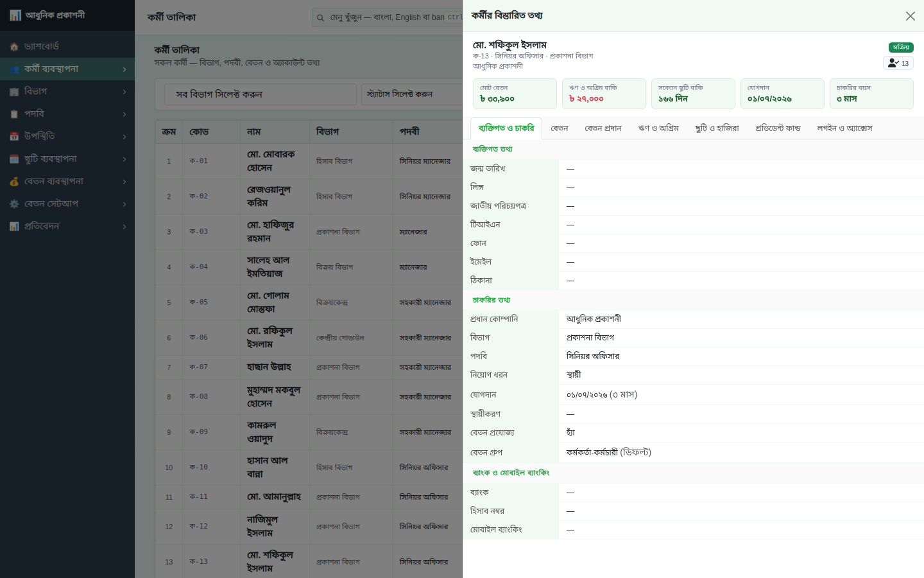Open the ঋণ ও অগ্রিম tab
Image resolution: width=924 pixels, height=578 pixels.
pyautogui.click(x=658, y=128)
